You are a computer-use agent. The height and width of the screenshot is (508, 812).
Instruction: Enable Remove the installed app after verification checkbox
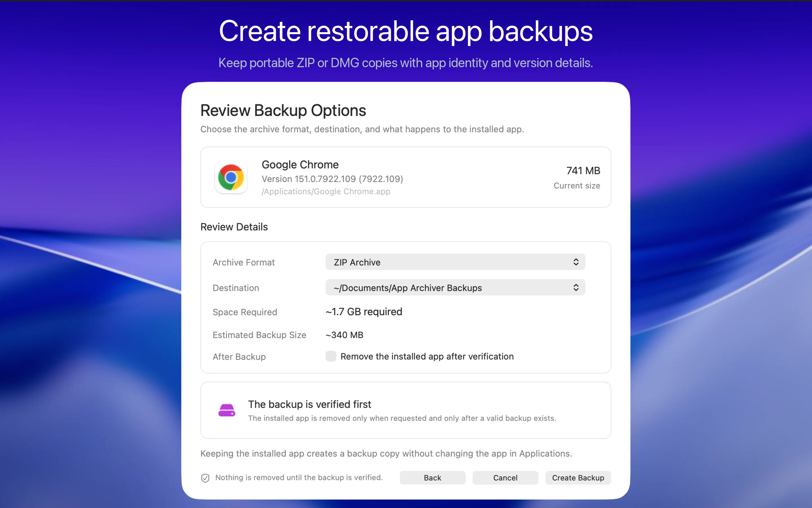coord(331,356)
